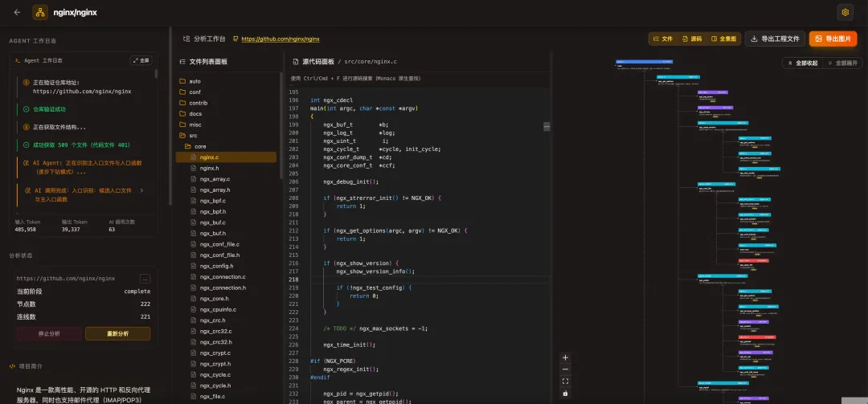Expand the misc folder

click(x=226, y=124)
